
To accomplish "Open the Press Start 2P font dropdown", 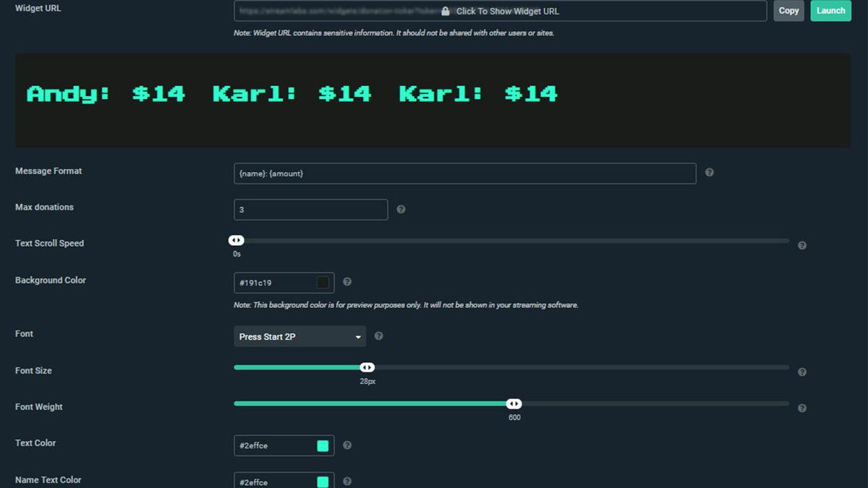I will tap(299, 335).
